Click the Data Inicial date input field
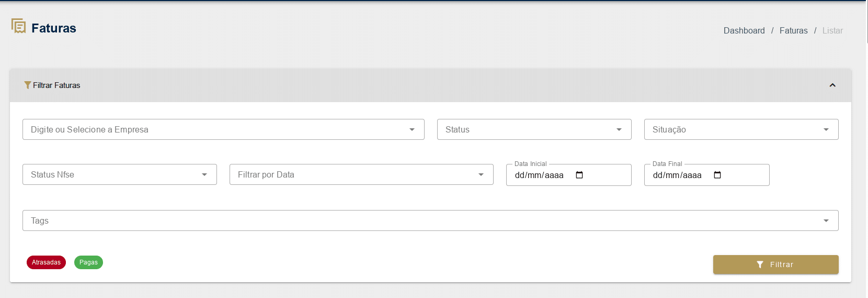This screenshot has width=868, height=298. coord(539,175)
